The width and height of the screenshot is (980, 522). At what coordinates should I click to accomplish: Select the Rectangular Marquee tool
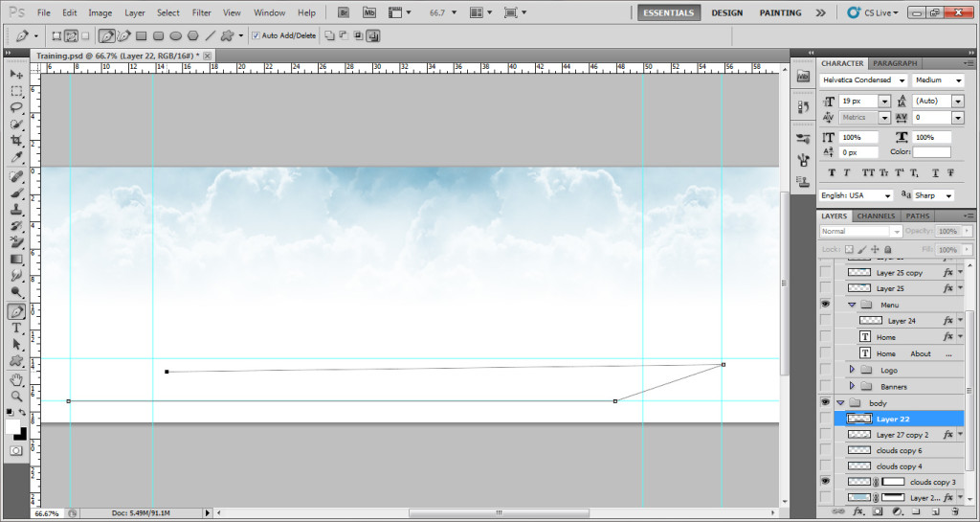coord(16,91)
